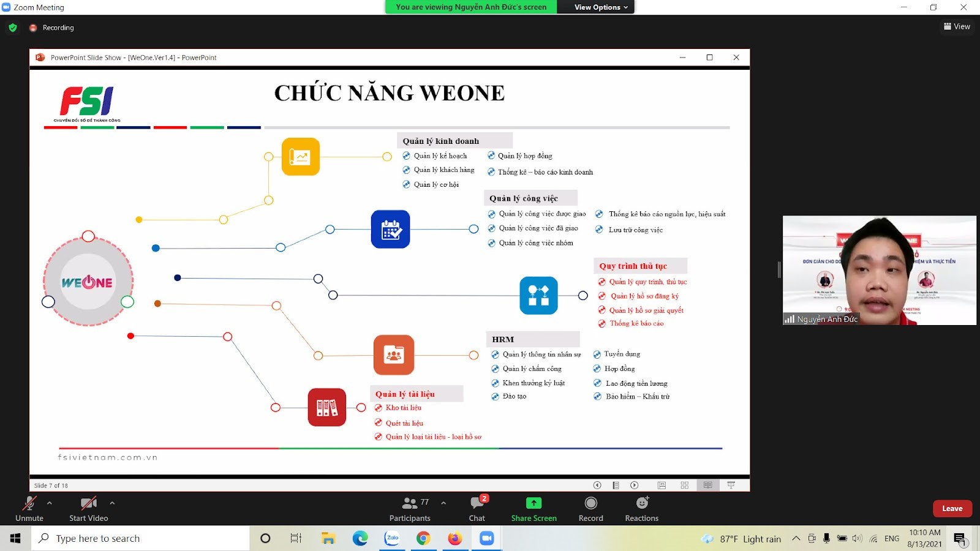Click the green Share Screen button
The width and height of the screenshot is (980, 551).
[x=534, y=509]
